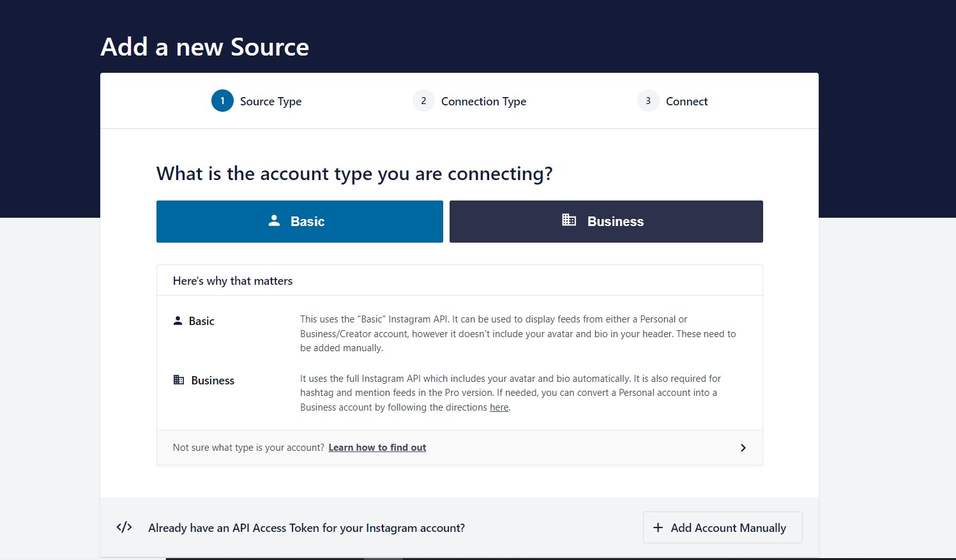Click the person icon on the Basic button
Viewport: 956px width, 560px height.
point(275,220)
